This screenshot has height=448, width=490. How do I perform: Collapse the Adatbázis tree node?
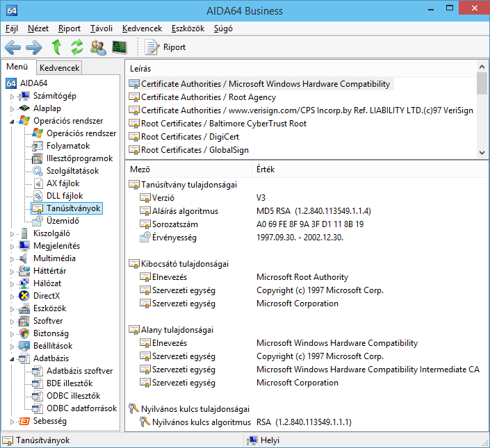click(13, 359)
